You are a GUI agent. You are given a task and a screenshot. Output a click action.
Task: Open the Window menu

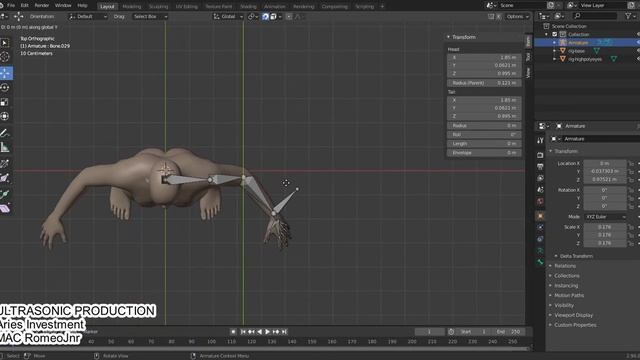(x=63, y=6)
